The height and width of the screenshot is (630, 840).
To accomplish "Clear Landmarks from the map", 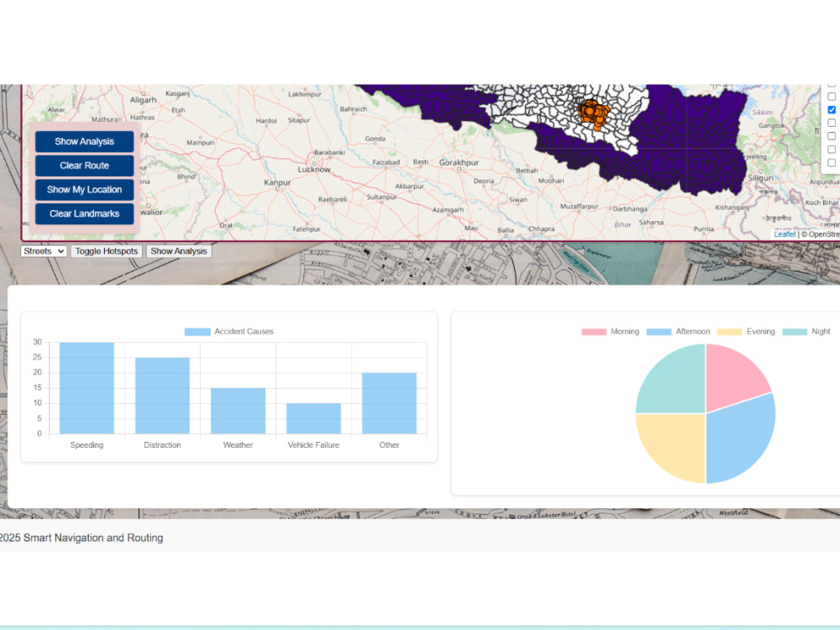I will 85,213.
